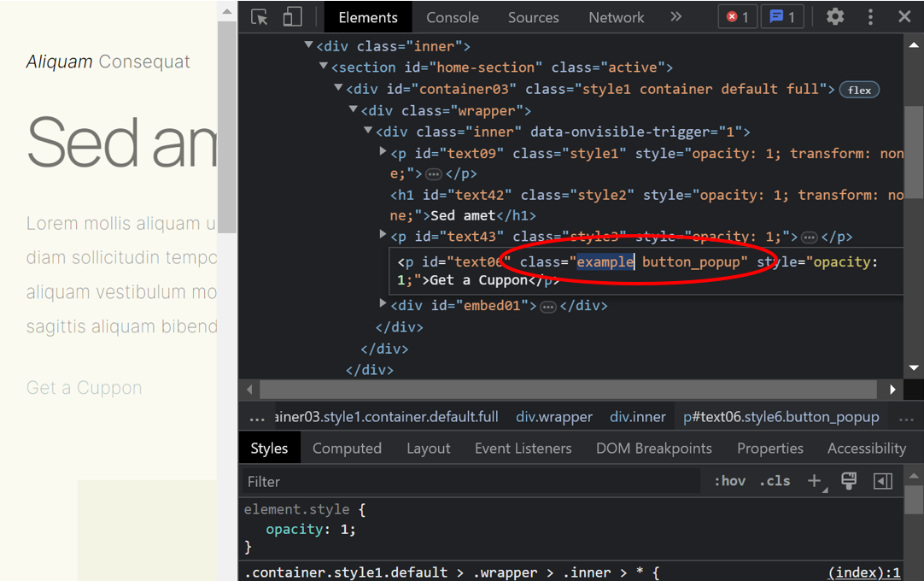
Task: Open DevTools settings gear
Action: click(x=835, y=17)
